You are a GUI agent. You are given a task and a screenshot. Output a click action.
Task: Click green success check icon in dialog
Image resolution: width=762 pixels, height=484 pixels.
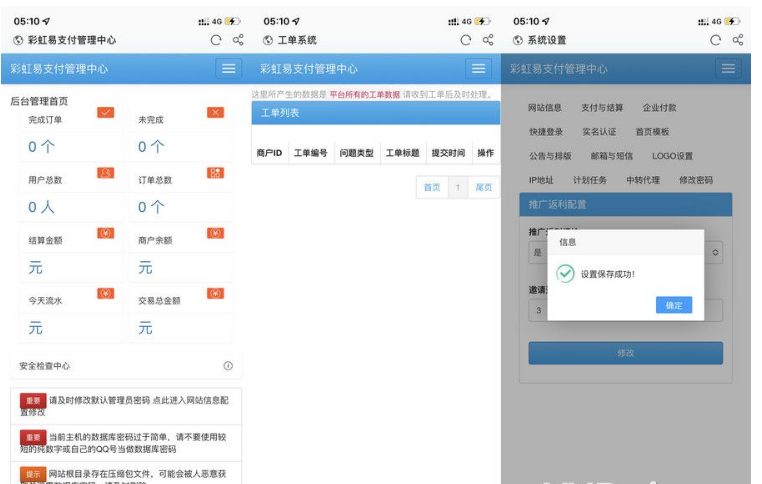coord(565,274)
